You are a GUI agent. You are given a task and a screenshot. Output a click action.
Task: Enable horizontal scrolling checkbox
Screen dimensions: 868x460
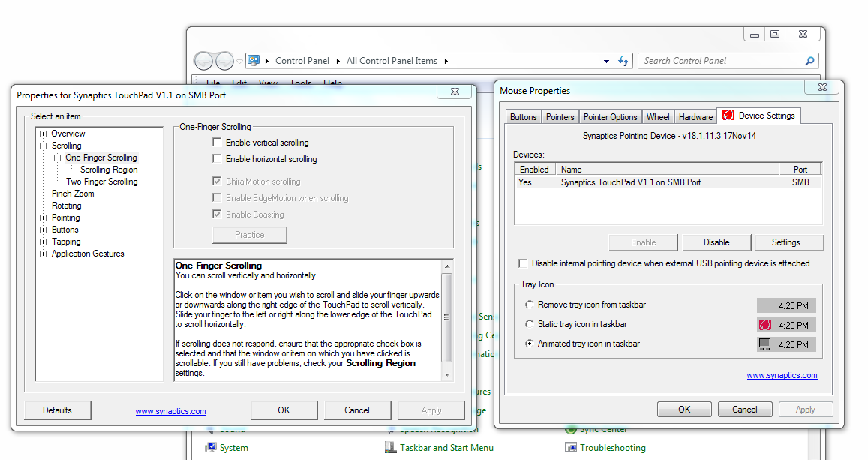pos(217,159)
